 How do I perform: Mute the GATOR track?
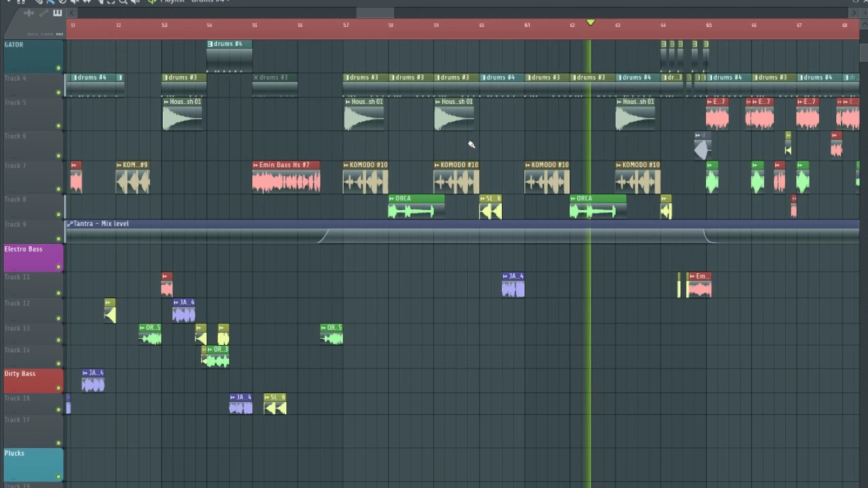(x=58, y=68)
